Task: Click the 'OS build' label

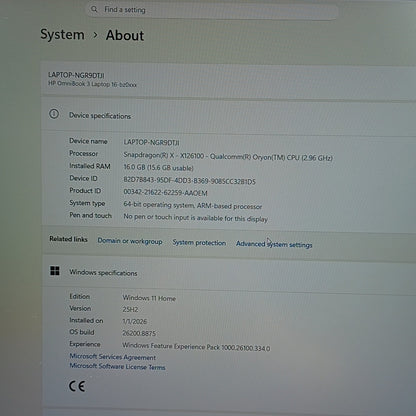Action: pos(82,332)
